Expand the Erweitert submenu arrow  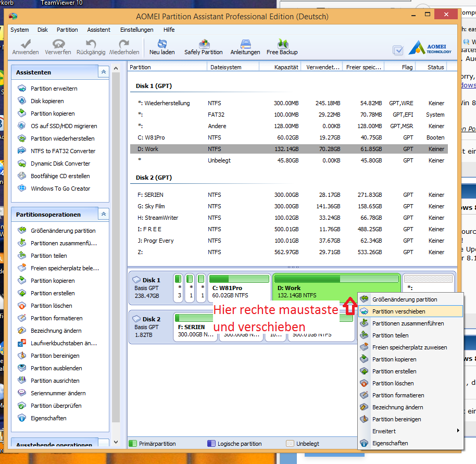[458, 431]
